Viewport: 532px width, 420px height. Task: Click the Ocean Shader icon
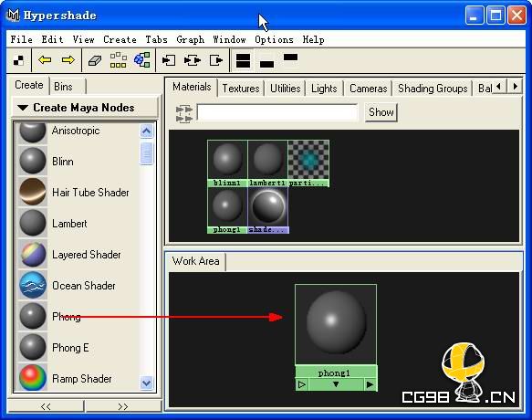[33, 285]
